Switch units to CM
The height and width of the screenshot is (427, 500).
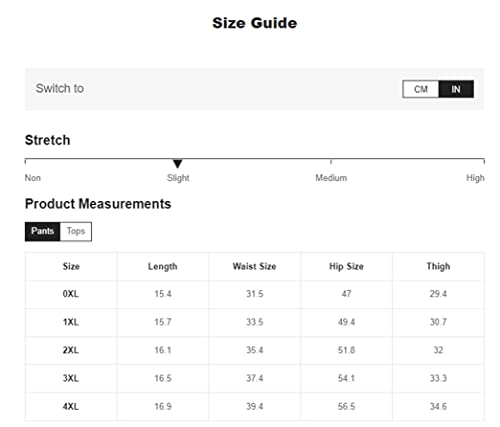pyautogui.click(x=421, y=89)
